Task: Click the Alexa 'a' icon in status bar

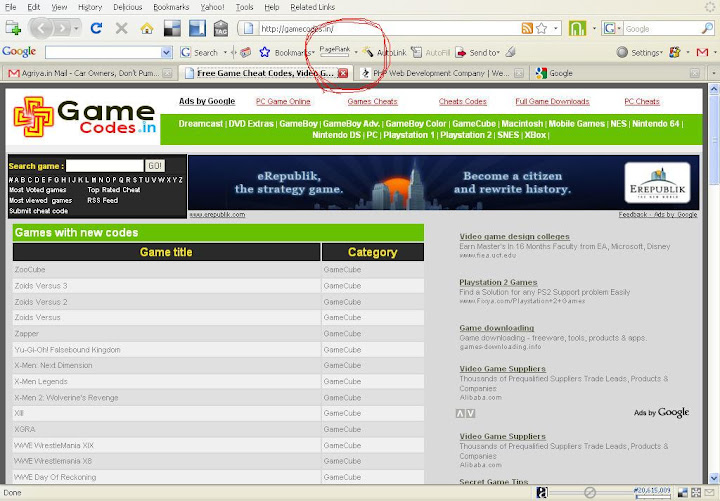Action: (542, 493)
